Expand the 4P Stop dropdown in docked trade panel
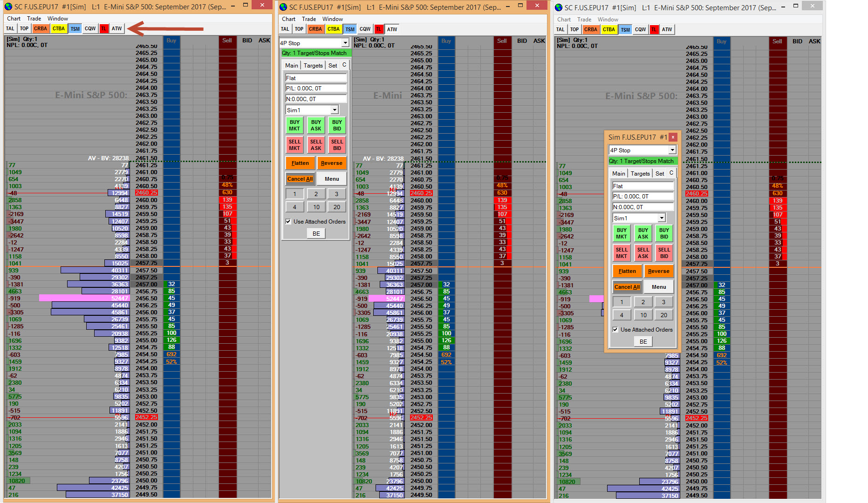This screenshot has height=503, width=868. [x=345, y=43]
